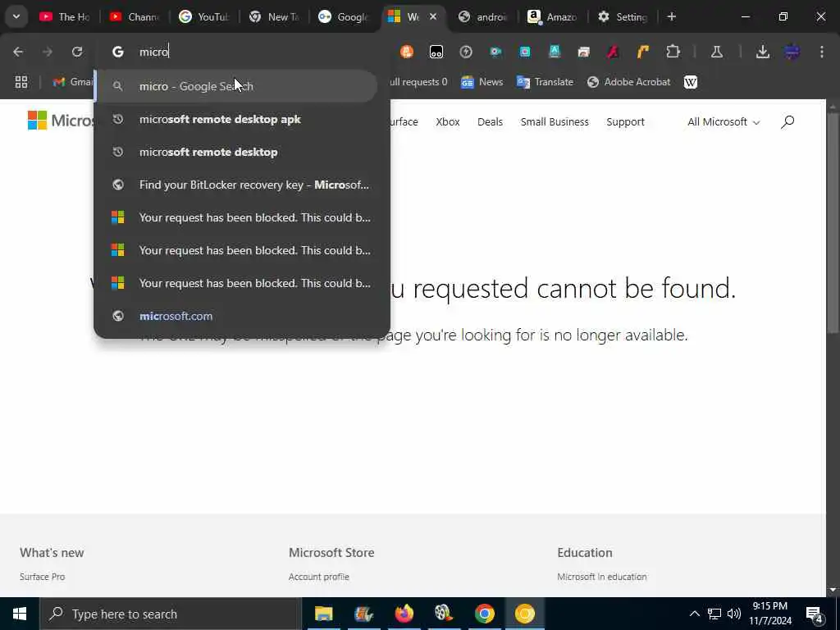Open the Surface Pro footer link
Image resolution: width=840 pixels, height=630 pixels.
coord(43,577)
